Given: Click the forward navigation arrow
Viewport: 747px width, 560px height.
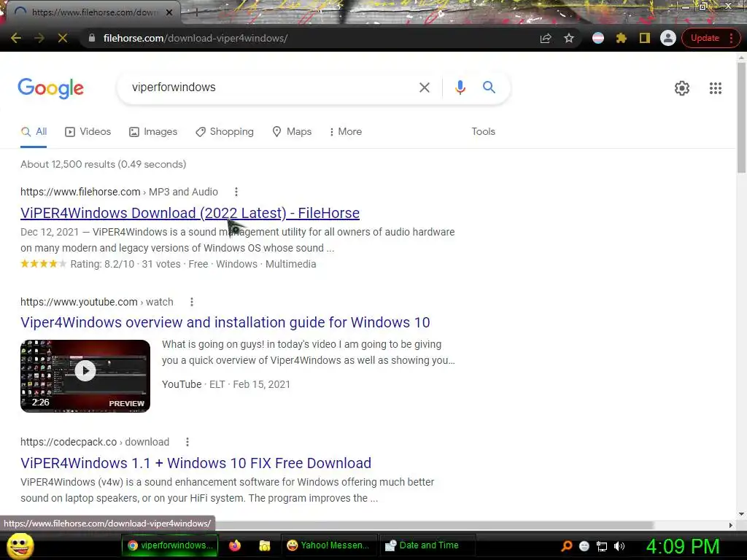Looking at the screenshot, I should point(39,38).
